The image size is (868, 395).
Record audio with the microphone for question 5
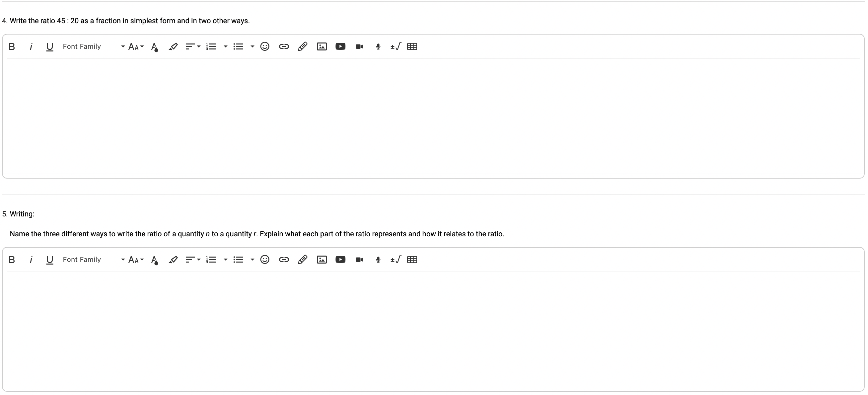[x=378, y=260]
